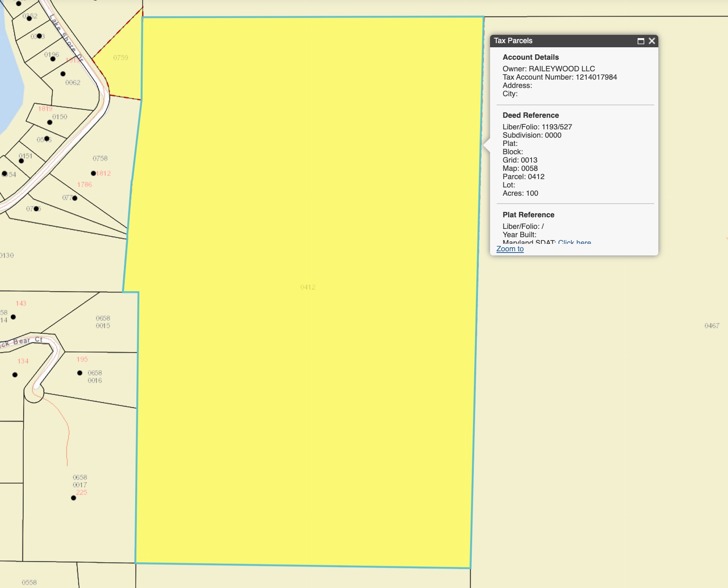The height and width of the screenshot is (588, 728).
Task: Click parcel 0130 label on map
Action: (7, 255)
